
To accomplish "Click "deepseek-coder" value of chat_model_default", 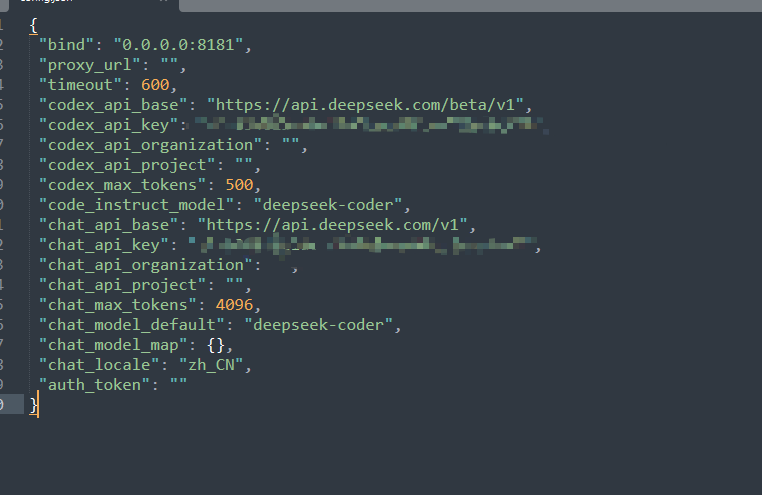I will (x=319, y=324).
